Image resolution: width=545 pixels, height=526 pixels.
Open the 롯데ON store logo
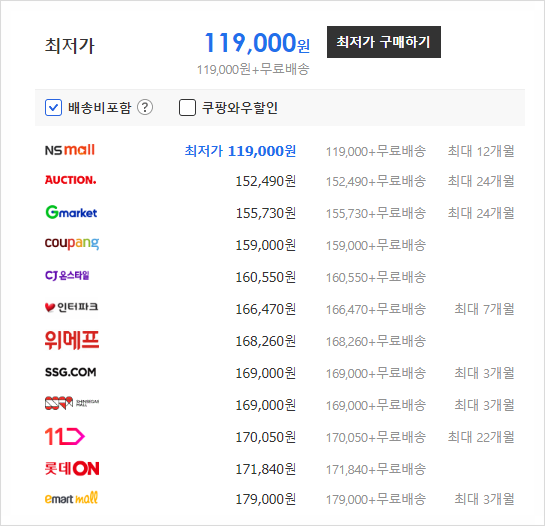(x=72, y=469)
